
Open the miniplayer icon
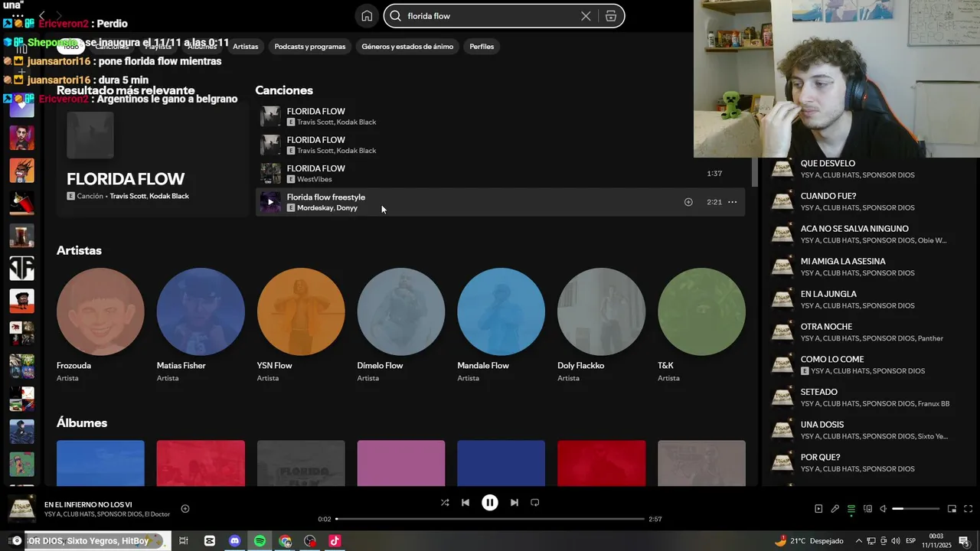pyautogui.click(x=952, y=509)
